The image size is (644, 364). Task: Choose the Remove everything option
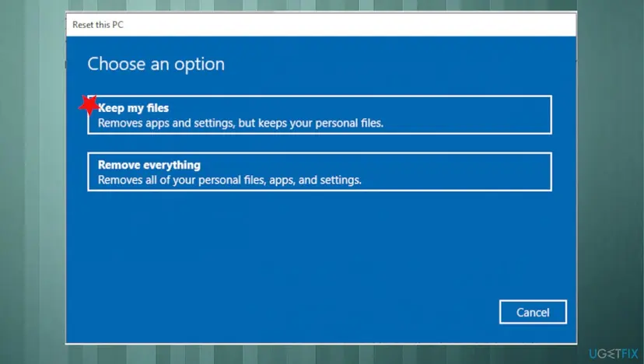(319, 172)
